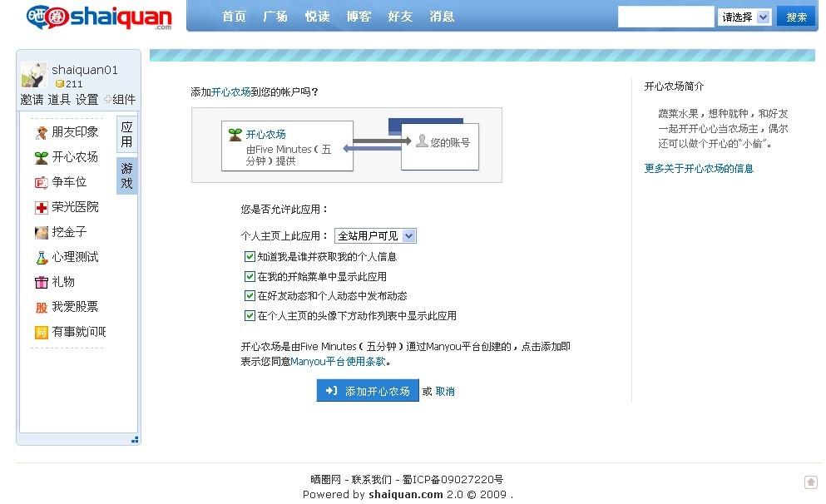Image resolution: width=826 pixels, height=504 pixels.
Task: Open 广场 from the navigation bar
Action: (x=275, y=17)
